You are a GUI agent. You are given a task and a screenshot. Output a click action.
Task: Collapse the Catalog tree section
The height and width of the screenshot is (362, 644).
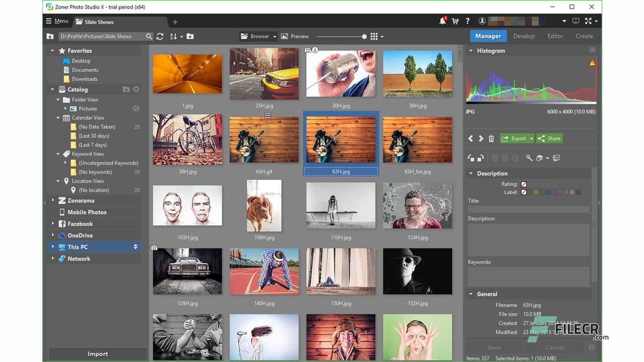coord(52,89)
